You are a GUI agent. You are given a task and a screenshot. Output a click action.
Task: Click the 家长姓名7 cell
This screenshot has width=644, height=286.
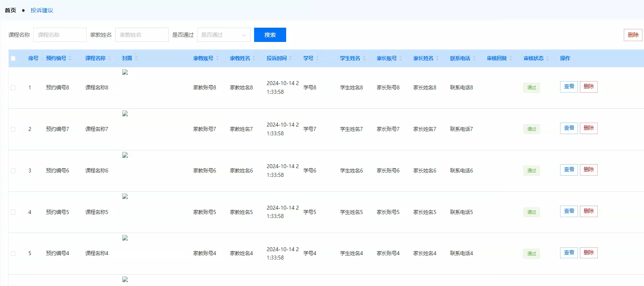point(425,129)
